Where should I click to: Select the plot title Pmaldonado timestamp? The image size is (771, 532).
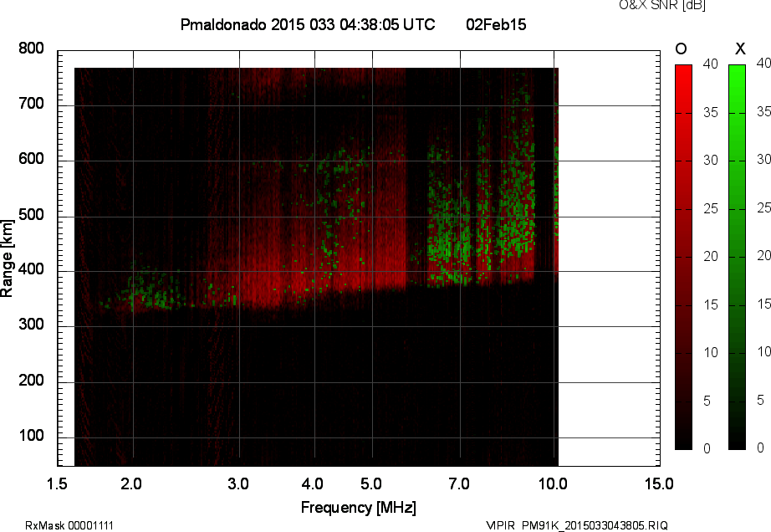(307, 25)
